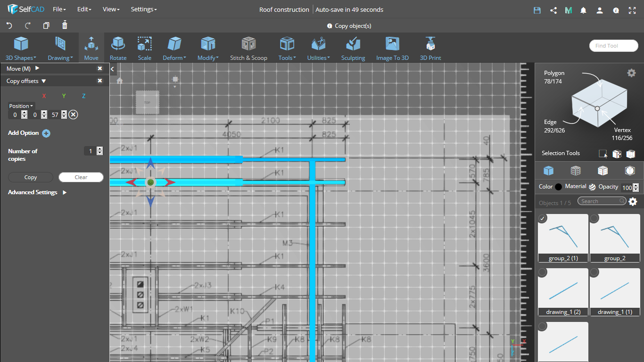Collapse the Copy offsets panel arrow
The width and height of the screenshot is (644, 362).
coord(44,81)
